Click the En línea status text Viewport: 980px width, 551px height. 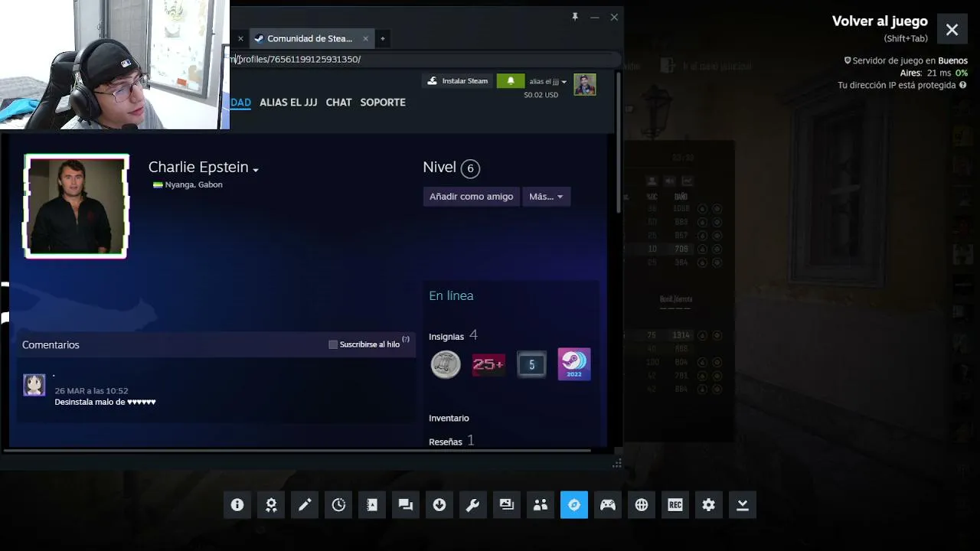click(x=451, y=295)
